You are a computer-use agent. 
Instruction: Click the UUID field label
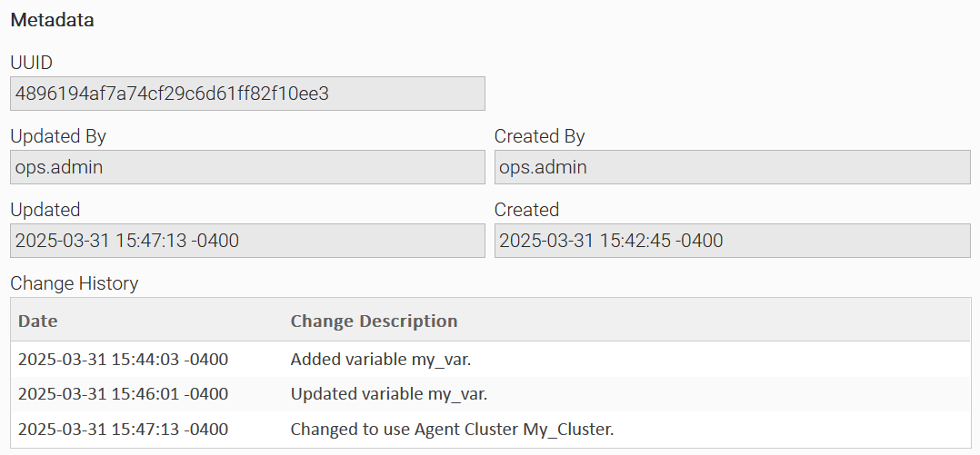(x=32, y=63)
